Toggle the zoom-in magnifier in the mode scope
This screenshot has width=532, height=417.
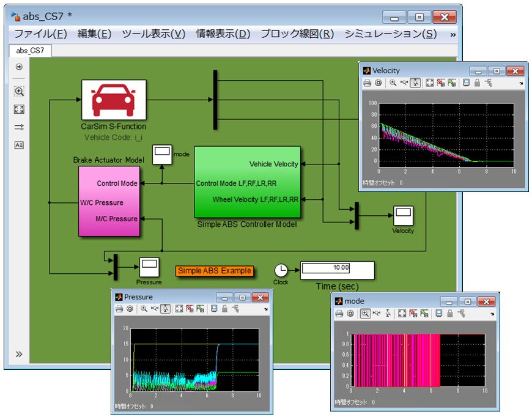(364, 313)
